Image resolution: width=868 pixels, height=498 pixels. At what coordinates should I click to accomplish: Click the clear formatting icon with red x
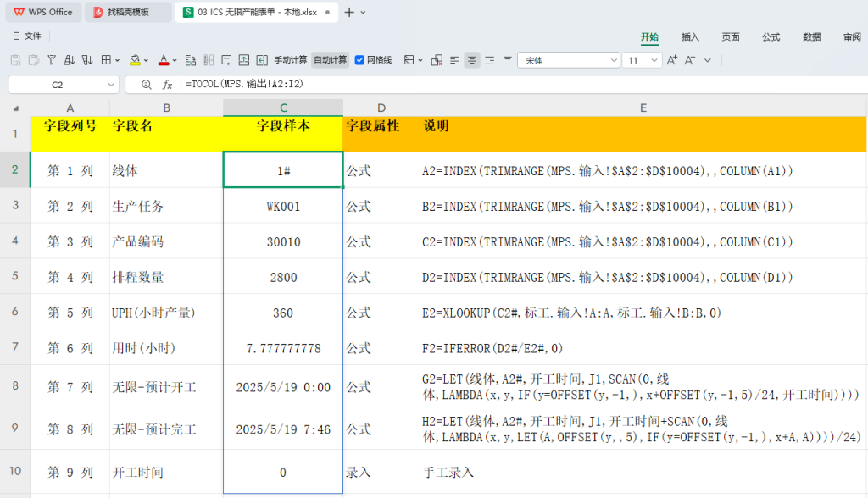tap(437, 60)
